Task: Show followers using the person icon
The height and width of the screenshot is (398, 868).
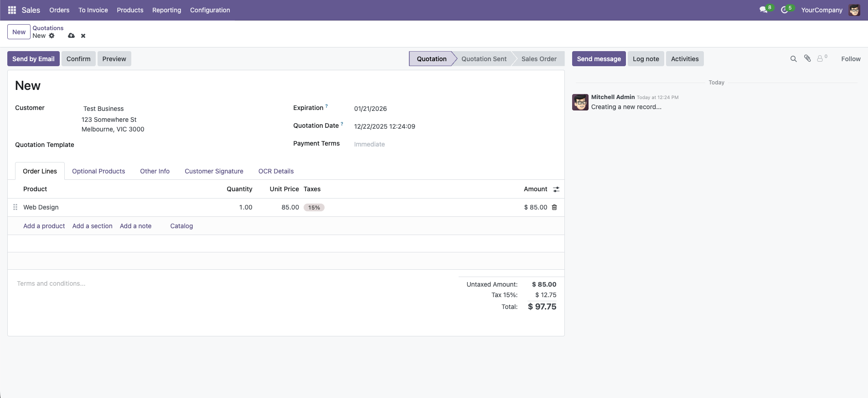Action: 821,58
